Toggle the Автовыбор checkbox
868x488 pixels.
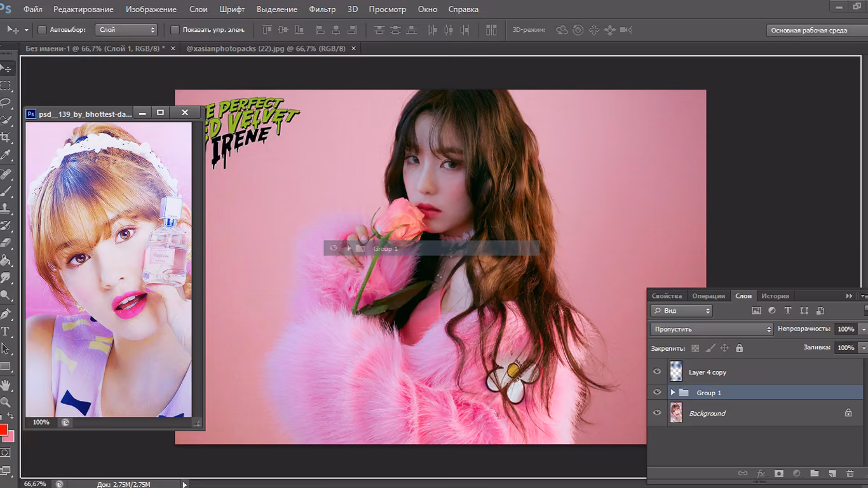pos(43,30)
